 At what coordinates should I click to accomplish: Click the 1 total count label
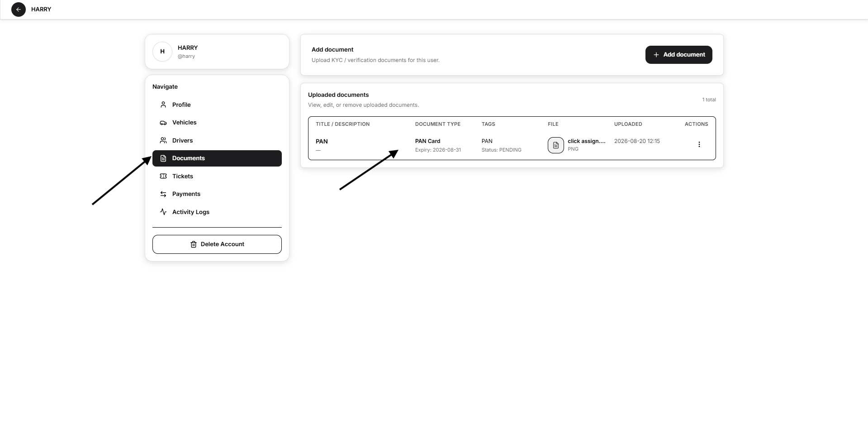point(709,100)
